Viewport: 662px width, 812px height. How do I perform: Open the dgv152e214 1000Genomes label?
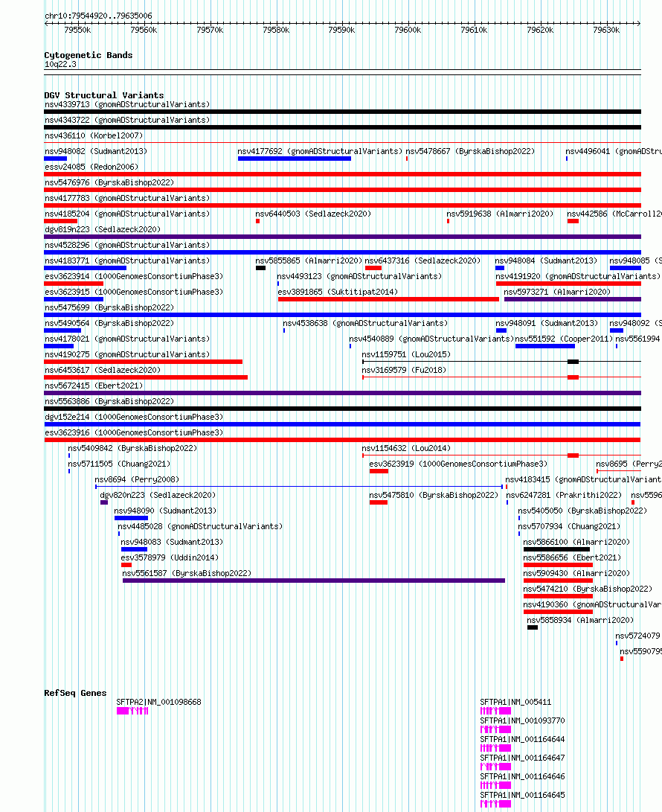click(x=134, y=417)
